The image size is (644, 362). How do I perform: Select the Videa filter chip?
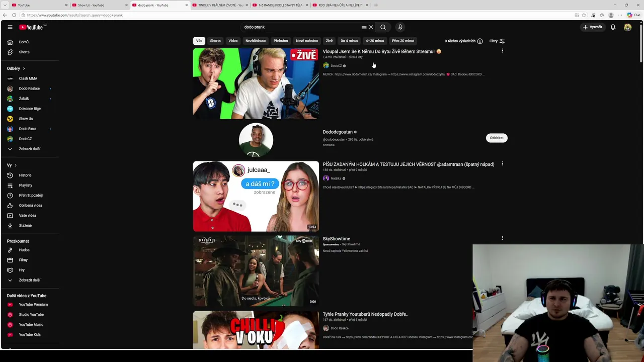pyautogui.click(x=233, y=41)
